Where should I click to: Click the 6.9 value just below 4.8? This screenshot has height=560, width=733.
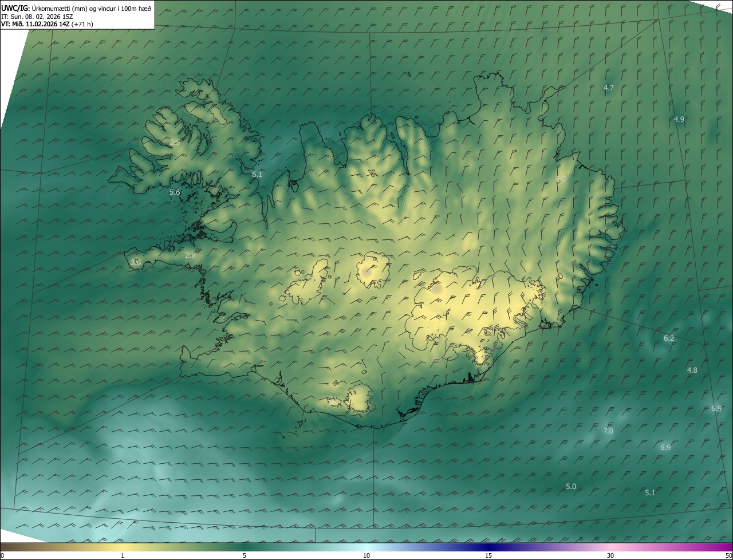coord(716,408)
